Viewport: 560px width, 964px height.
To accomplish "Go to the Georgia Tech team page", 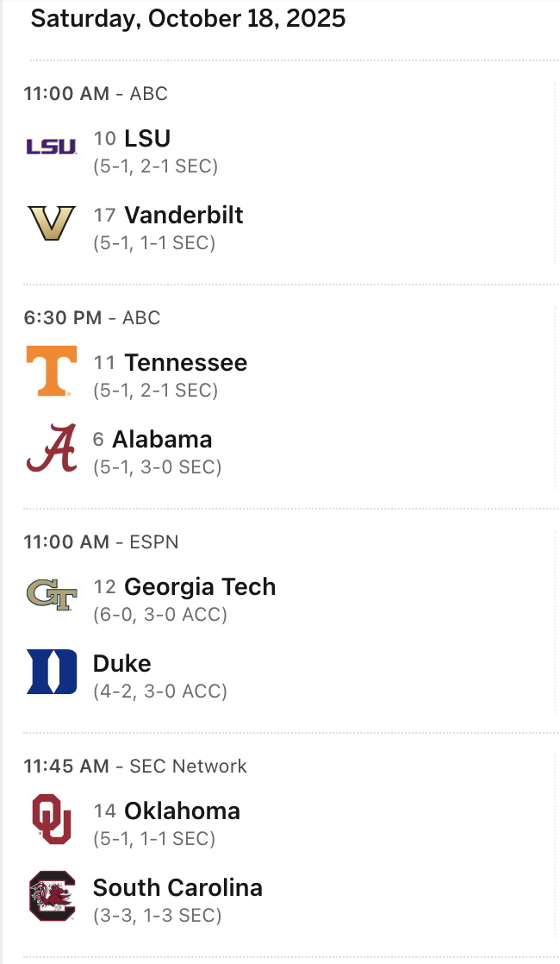I will pyautogui.click(x=200, y=586).
